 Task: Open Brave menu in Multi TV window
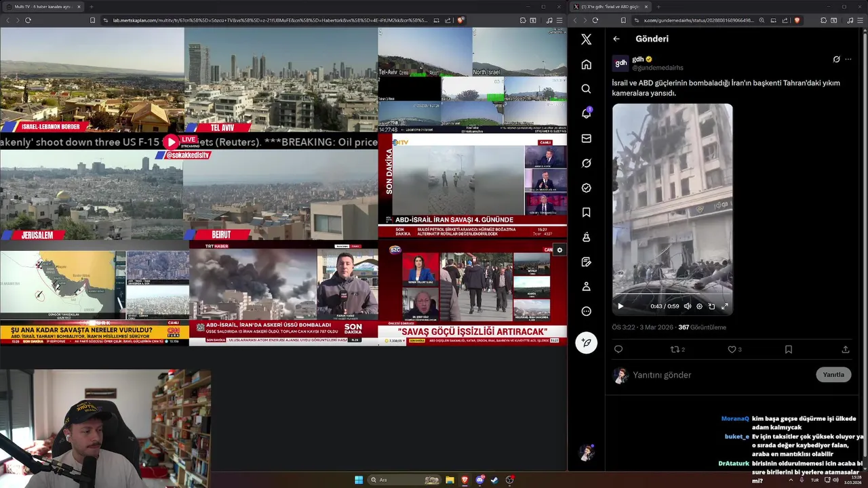click(x=559, y=20)
